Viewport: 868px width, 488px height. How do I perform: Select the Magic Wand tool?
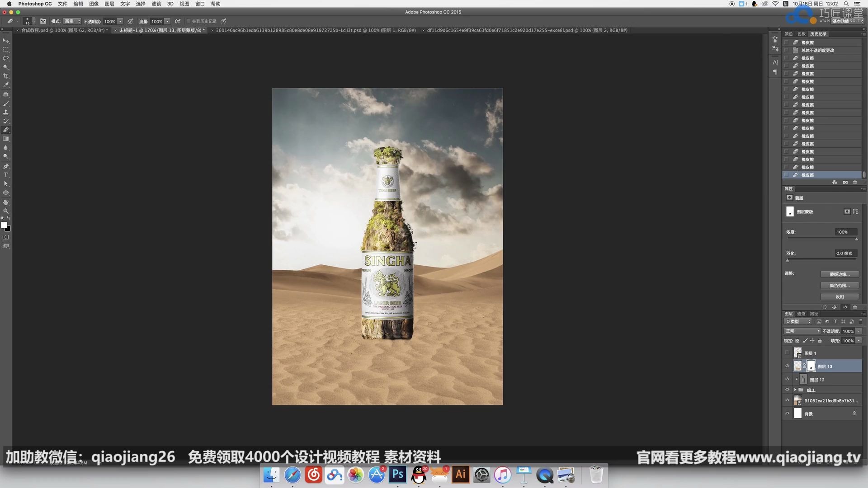6,67
